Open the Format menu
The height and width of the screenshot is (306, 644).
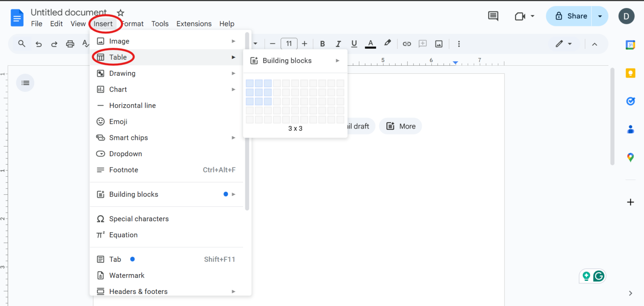pyautogui.click(x=132, y=24)
